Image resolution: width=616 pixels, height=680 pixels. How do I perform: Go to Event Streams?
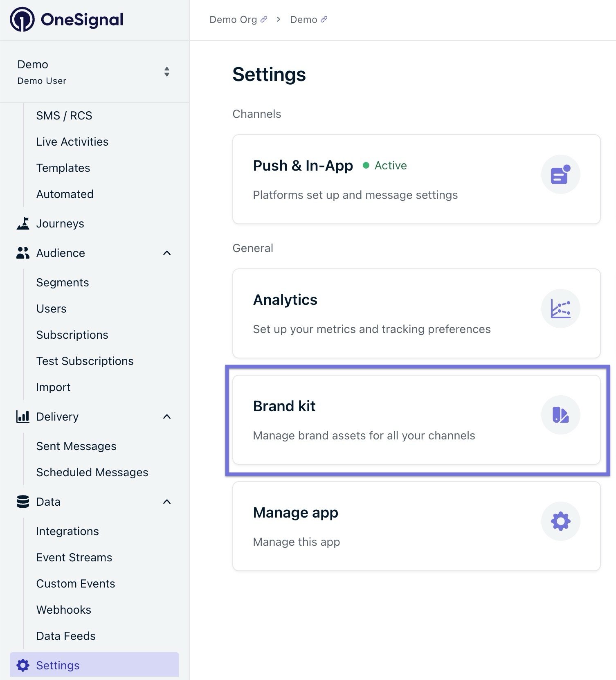pos(74,557)
